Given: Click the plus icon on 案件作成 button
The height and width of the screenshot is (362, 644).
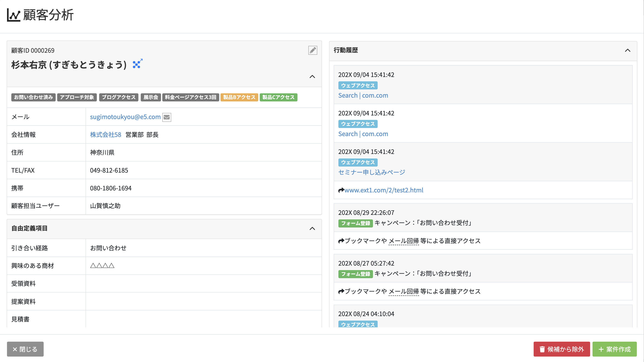Looking at the screenshot, I should click(x=601, y=349).
